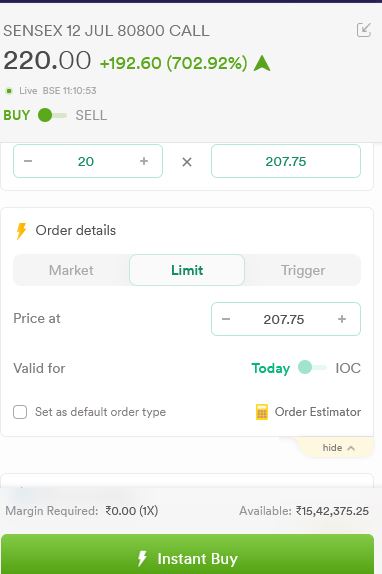Decrease Price at value with minus
Viewport: 382px width, 574px height.
[x=226, y=319]
